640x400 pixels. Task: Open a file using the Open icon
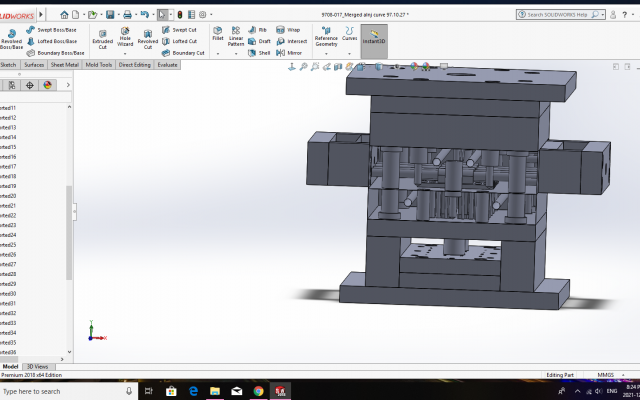click(x=93, y=15)
